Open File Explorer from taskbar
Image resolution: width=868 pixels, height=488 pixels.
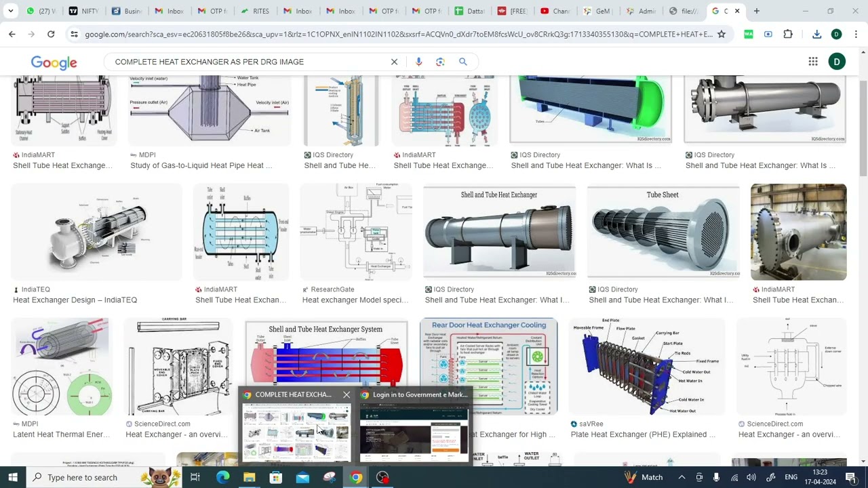pyautogui.click(x=249, y=477)
